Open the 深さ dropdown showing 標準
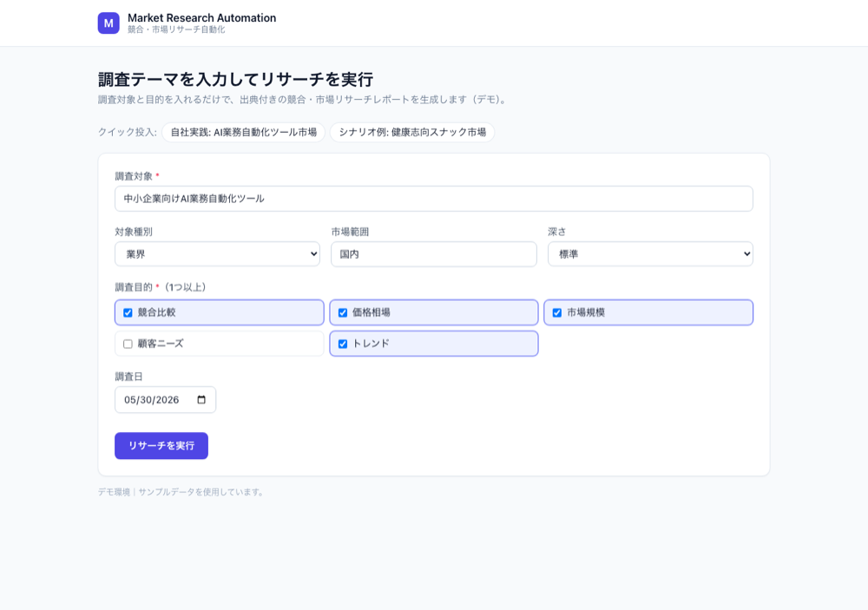 coord(650,254)
